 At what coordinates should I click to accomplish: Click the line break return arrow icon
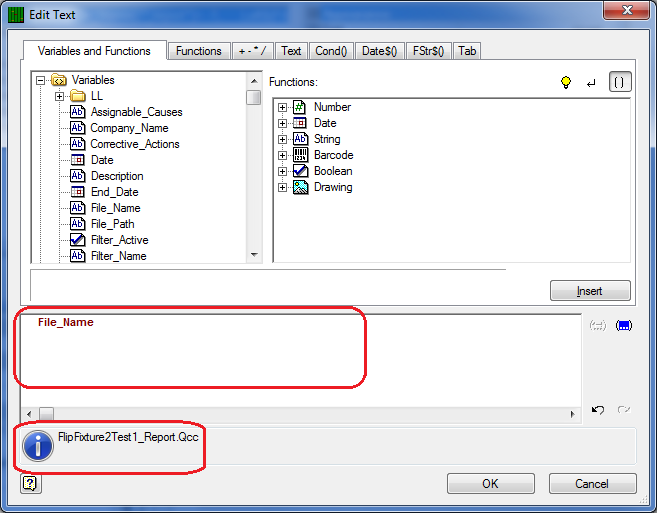(x=591, y=83)
